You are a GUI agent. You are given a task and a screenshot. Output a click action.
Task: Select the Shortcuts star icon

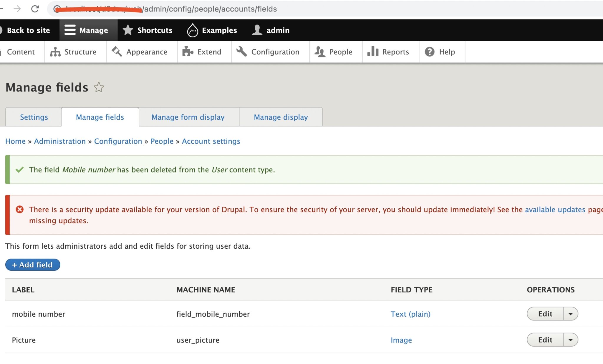pyautogui.click(x=127, y=30)
